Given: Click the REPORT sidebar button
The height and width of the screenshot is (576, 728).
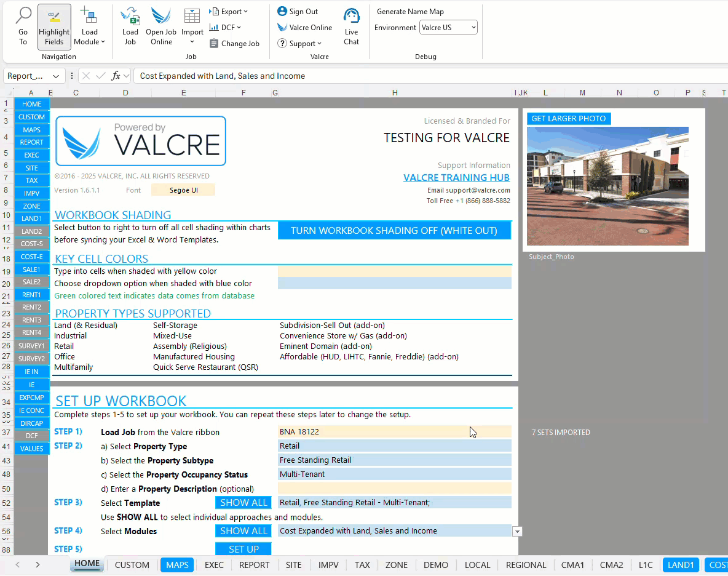Looking at the screenshot, I should (x=31, y=142).
